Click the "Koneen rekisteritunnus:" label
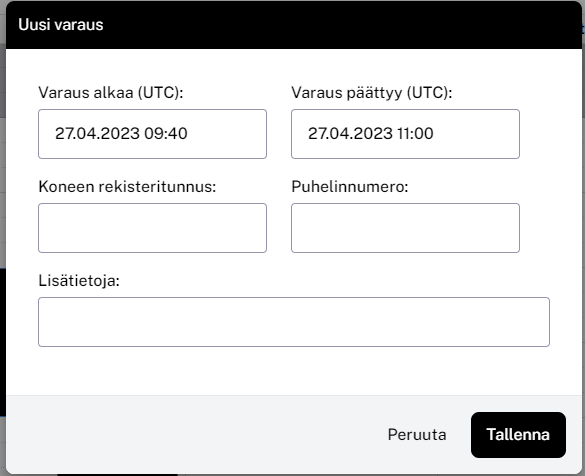Viewport: 585px width, 476px height. [127, 187]
